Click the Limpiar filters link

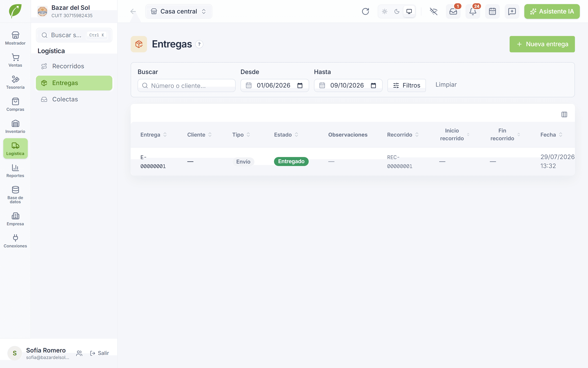pos(446,85)
